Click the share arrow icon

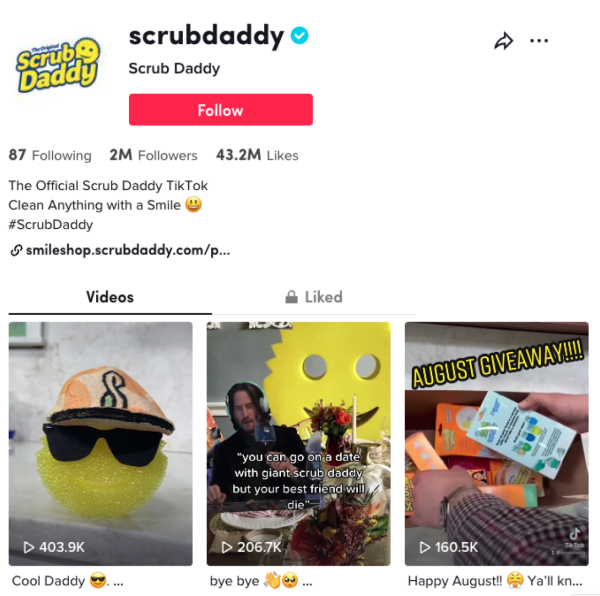(503, 41)
